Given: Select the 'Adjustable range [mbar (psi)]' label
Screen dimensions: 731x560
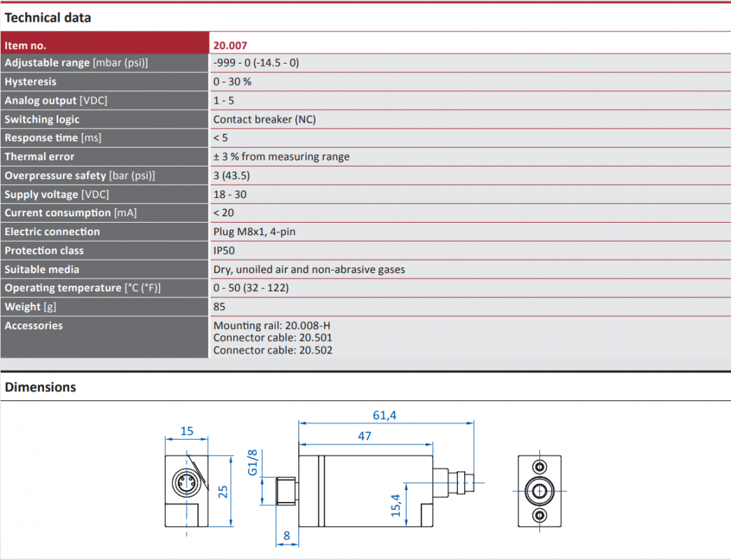Looking at the screenshot, I should coord(76,63).
